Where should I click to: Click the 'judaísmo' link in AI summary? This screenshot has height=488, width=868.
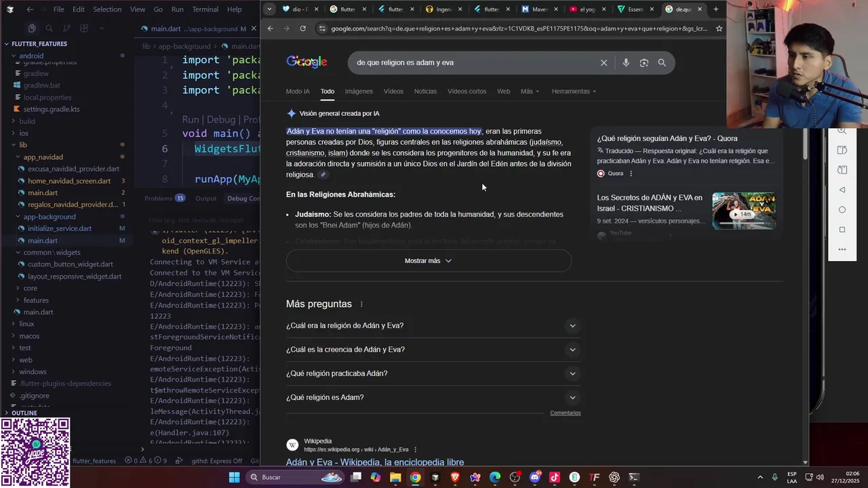pos(546,142)
